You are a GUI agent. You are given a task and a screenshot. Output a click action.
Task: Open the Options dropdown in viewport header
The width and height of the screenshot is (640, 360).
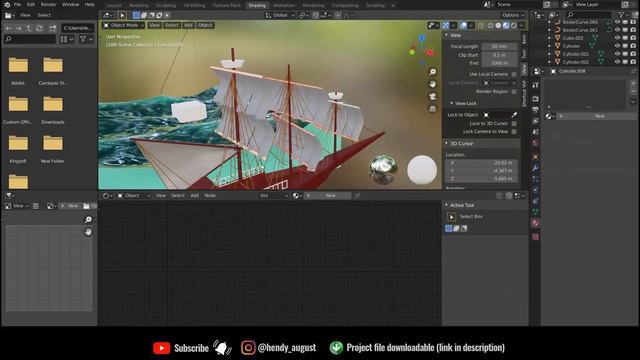pyautogui.click(x=513, y=15)
